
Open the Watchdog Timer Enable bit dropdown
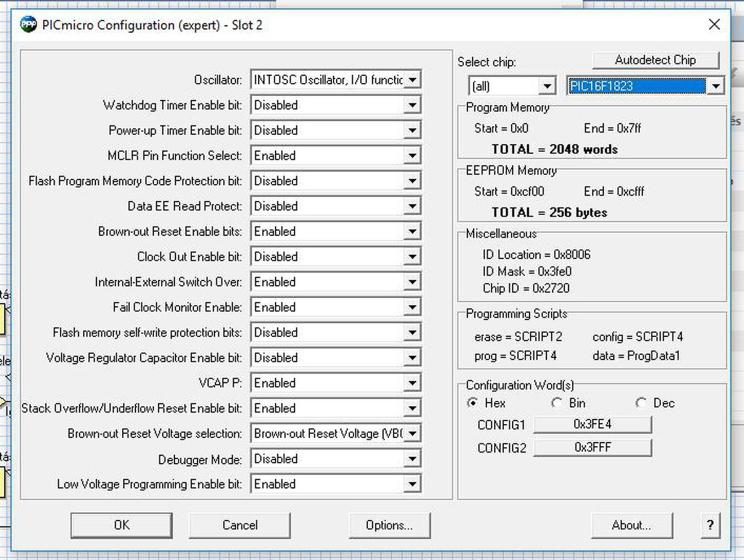click(336, 105)
